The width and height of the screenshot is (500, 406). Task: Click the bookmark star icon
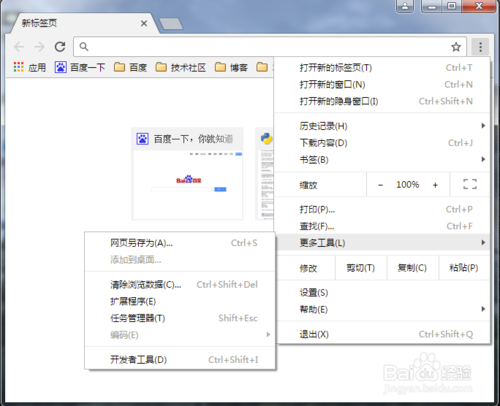456,47
